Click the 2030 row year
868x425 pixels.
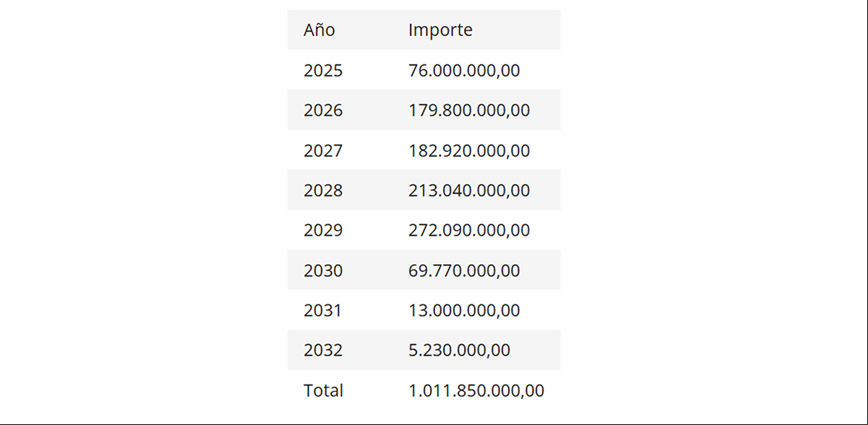click(x=323, y=271)
